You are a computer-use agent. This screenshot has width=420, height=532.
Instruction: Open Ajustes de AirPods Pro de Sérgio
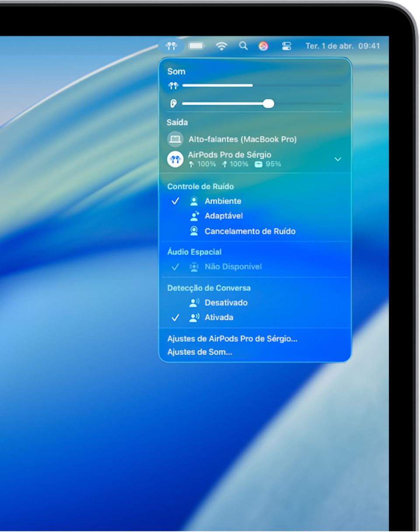click(232, 339)
